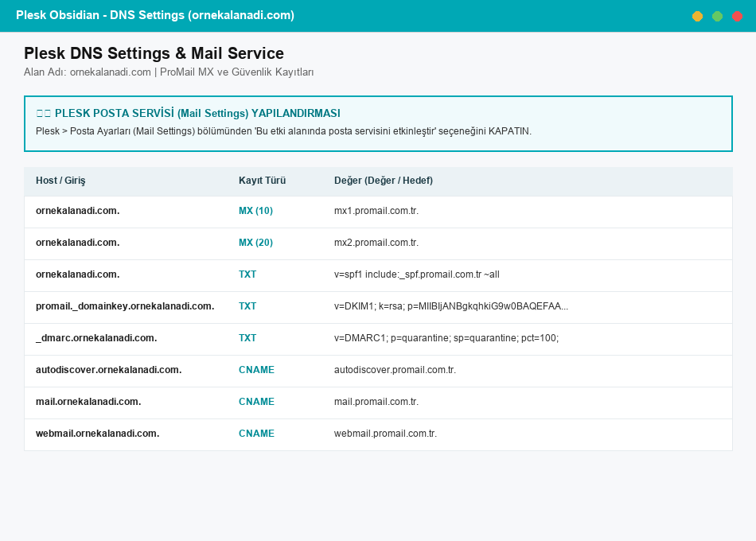Click the CNAME type in the webmail row
This screenshot has width=756, height=541.
pos(256,434)
